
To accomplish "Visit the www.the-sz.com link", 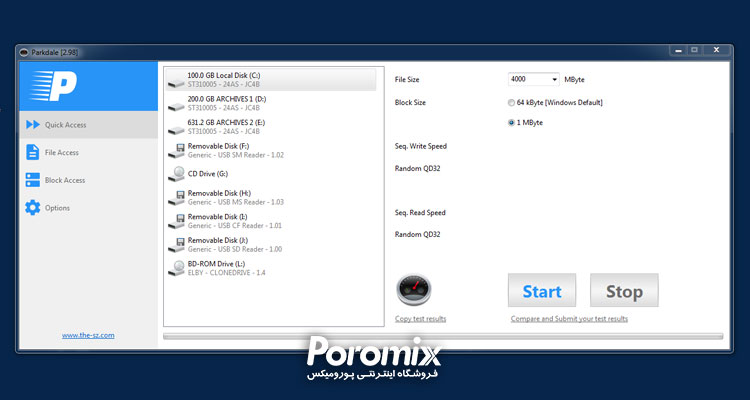I will coord(88,335).
